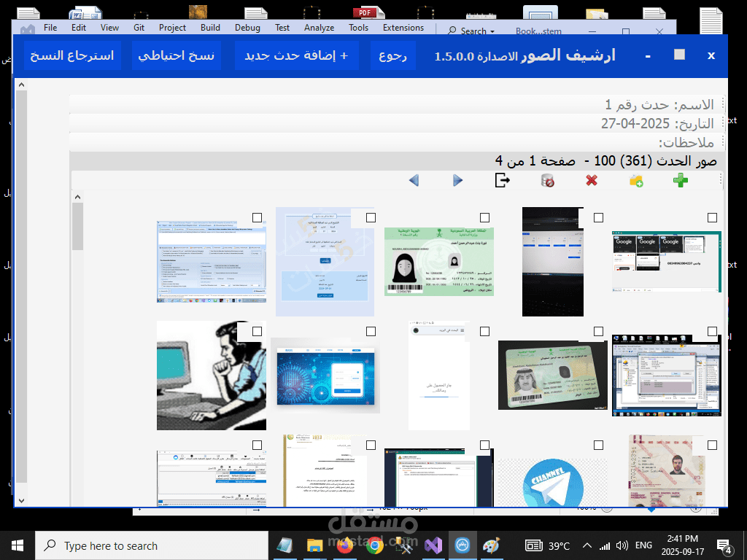The height and width of the screenshot is (560, 747).
Task: Open Google Chrome from the taskbar
Action: pos(375,545)
